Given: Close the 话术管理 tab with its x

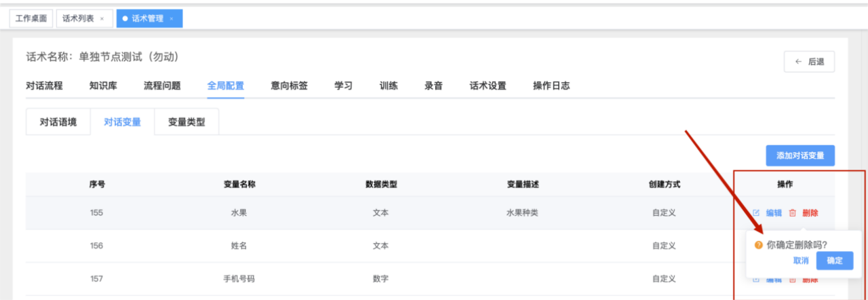Looking at the screenshot, I should (x=172, y=19).
